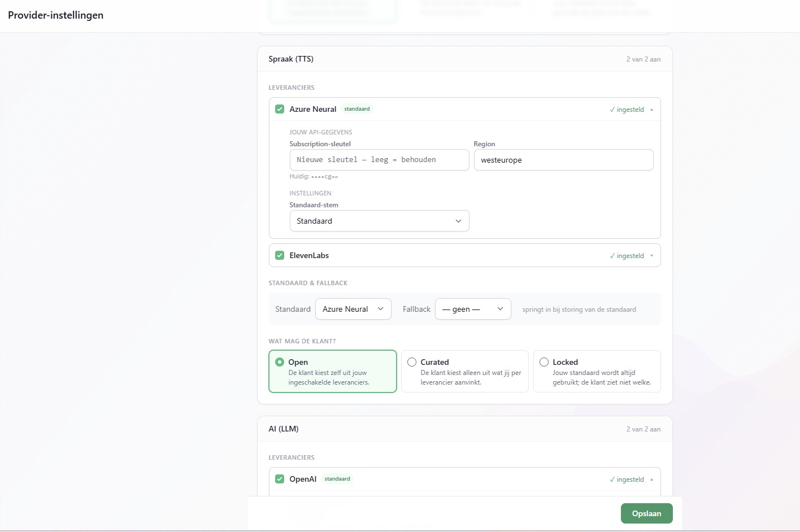Select the Locked customer option

click(x=597, y=371)
